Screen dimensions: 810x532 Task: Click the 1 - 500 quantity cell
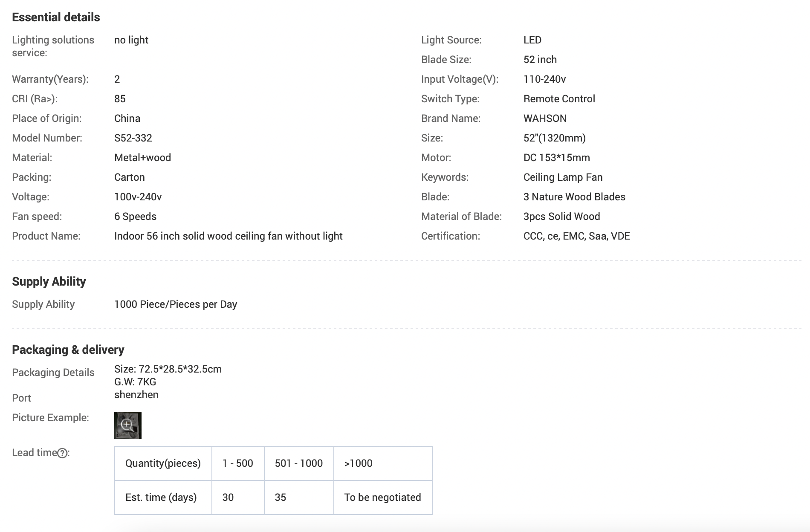(x=237, y=463)
